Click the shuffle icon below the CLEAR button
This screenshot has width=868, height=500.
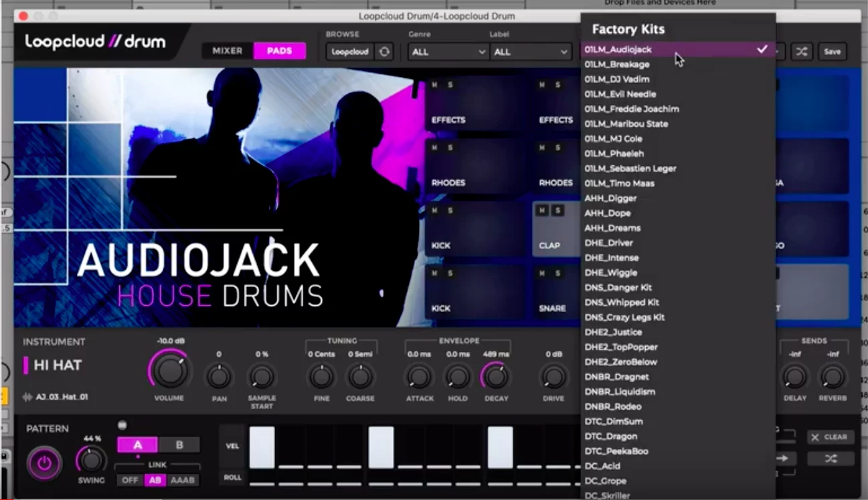pyautogui.click(x=831, y=459)
